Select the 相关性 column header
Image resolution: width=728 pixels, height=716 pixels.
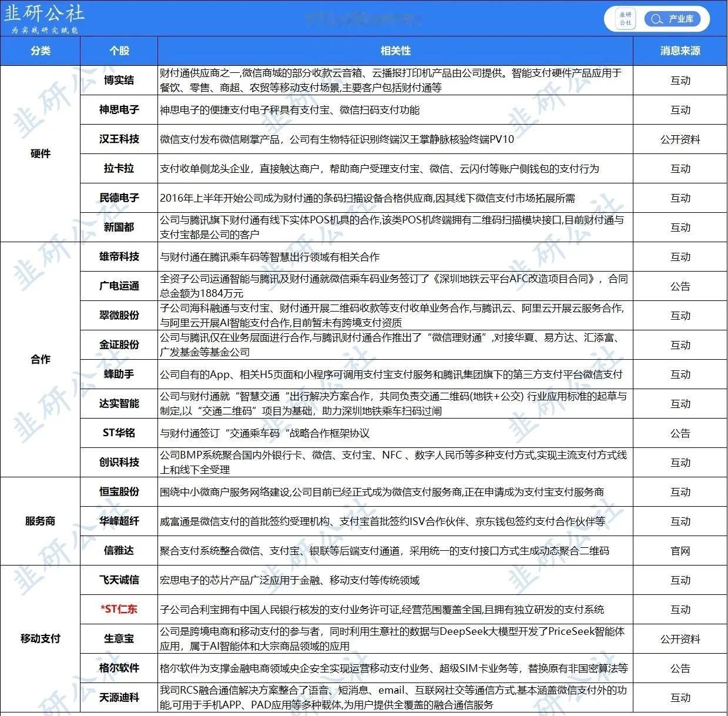click(x=395, y=51)
